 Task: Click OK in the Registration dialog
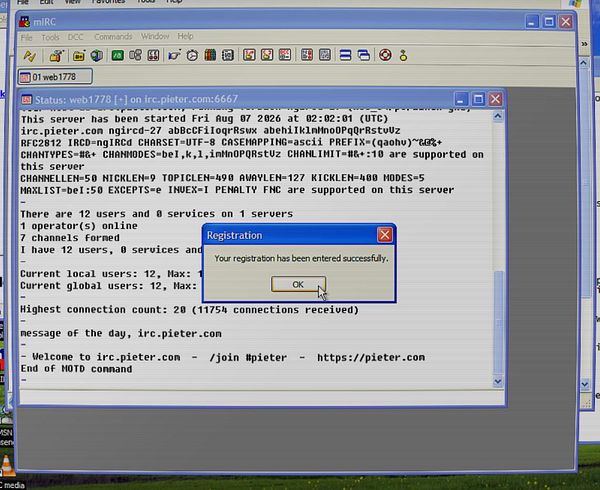pos(298,284)
